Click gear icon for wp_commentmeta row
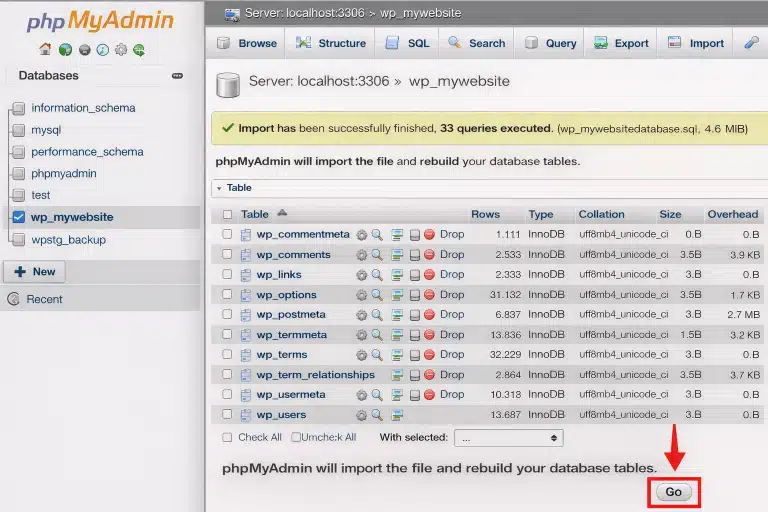This screenshot has height=512, width=768. tap(361, 235)
